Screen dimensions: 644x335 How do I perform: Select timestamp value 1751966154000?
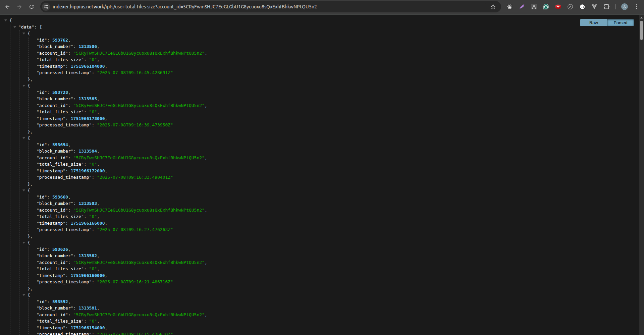88,328
